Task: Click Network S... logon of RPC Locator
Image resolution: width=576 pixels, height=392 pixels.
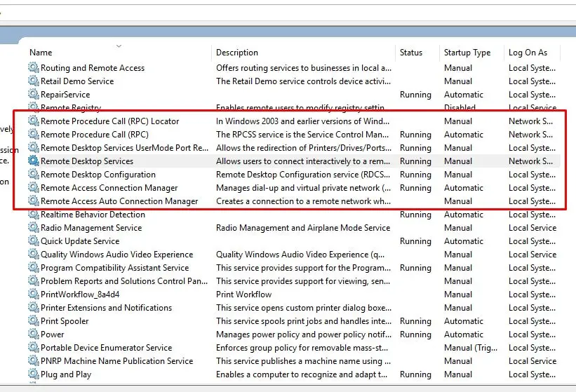Action: [x=530, y=121]
